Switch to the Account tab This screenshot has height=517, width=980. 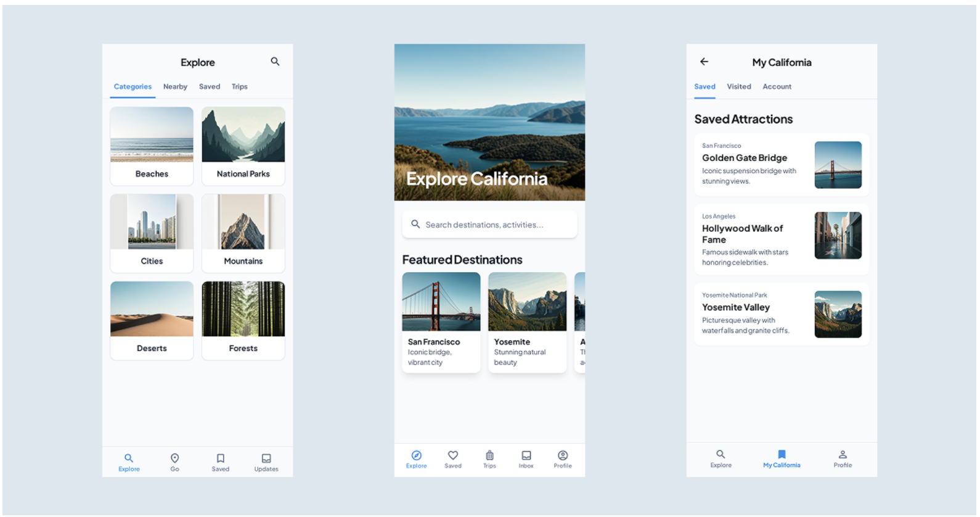[x=777, y=87]
